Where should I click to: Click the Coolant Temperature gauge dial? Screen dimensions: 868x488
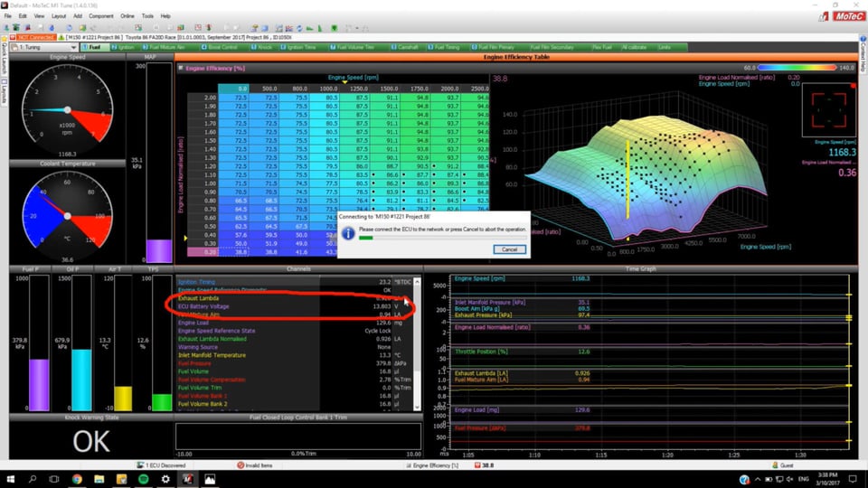(x=68, y=216)
